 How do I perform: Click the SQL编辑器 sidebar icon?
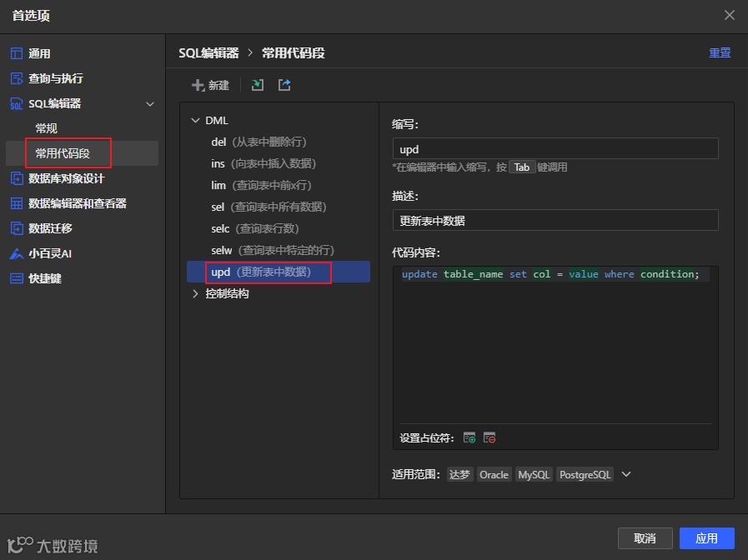click(17, 103)
